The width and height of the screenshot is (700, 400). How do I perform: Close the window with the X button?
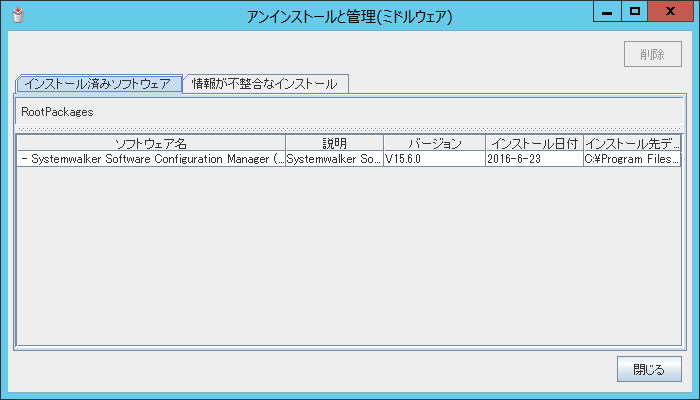pos(670,12)
